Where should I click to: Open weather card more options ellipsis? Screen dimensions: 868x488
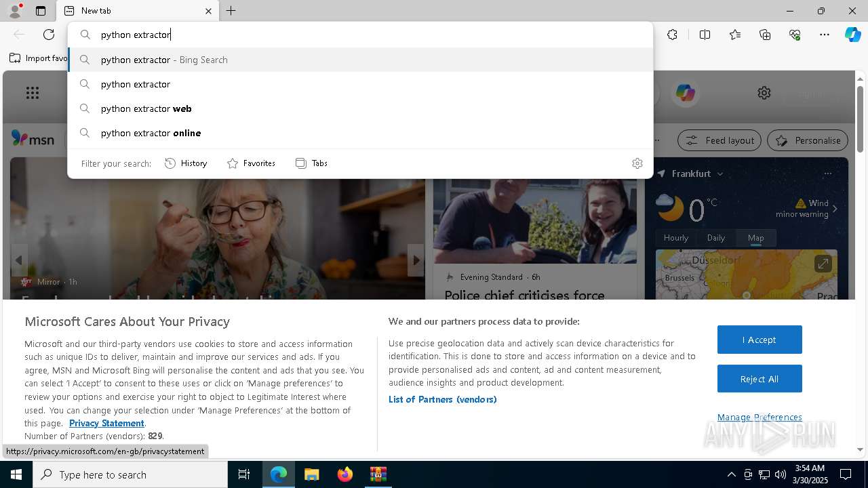click(827, 174)
